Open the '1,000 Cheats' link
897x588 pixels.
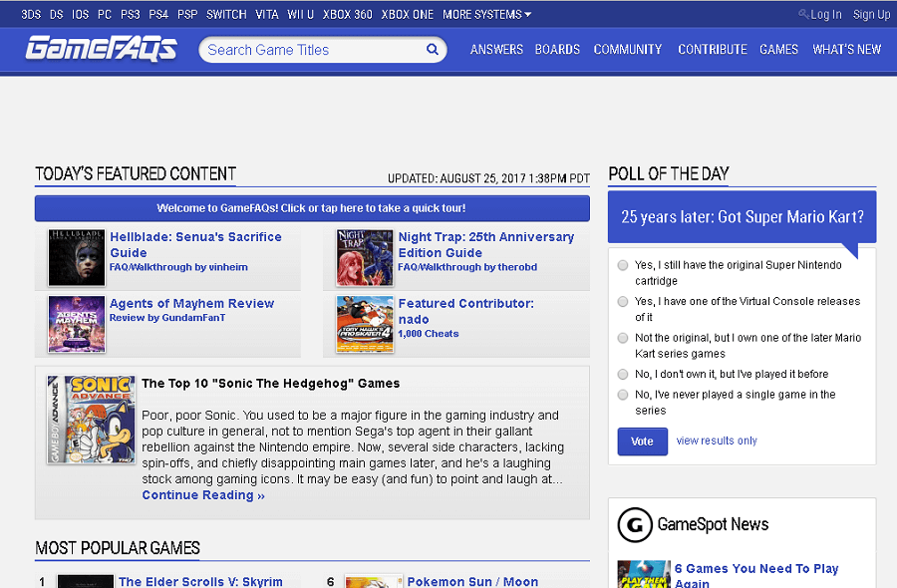429,334
